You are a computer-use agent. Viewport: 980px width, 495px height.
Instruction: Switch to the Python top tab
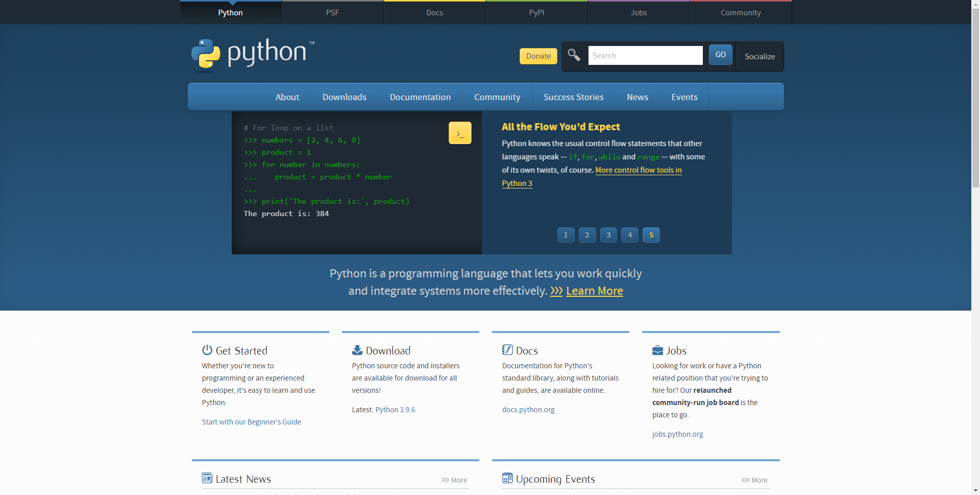(x=231, y=12)
